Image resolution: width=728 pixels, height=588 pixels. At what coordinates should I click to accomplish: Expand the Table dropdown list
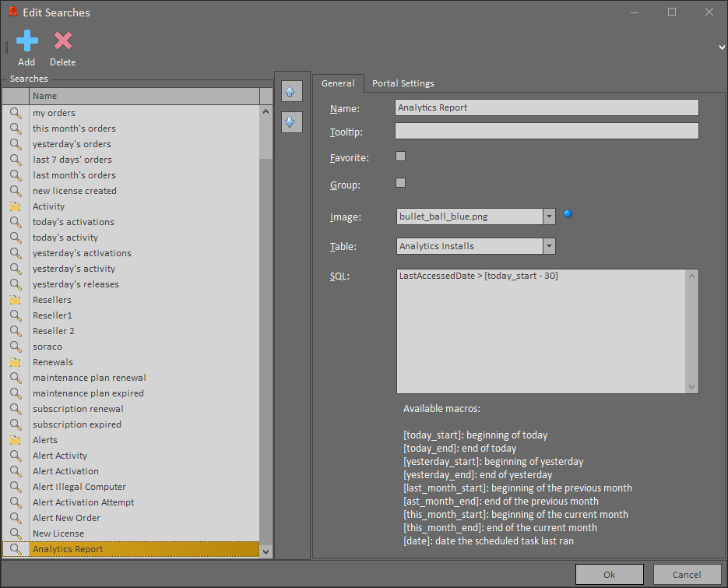pos(549,246)
